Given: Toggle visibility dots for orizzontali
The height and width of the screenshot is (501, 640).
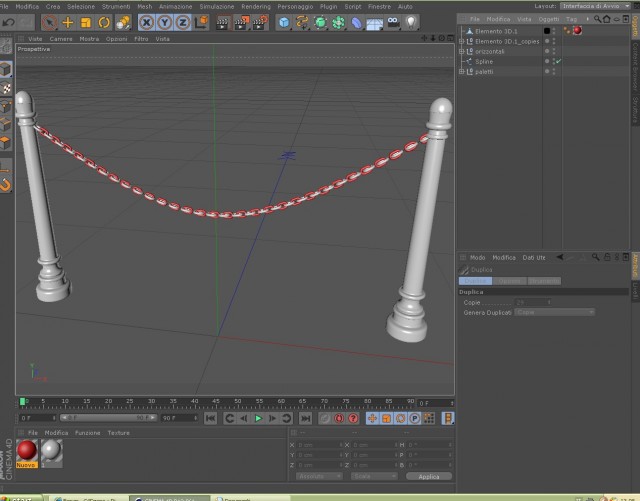Looking at the screenshot, I should pos(554,51).
